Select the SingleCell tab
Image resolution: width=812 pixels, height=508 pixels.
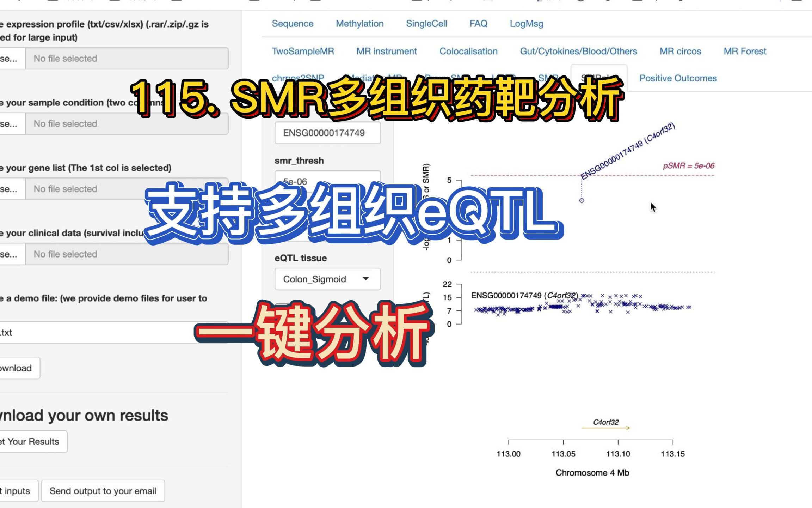427,23
